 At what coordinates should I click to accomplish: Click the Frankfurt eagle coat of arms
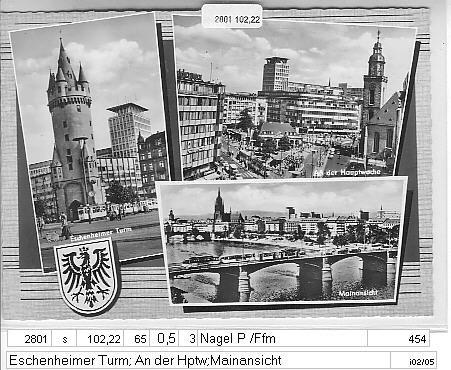pos(86,275)
